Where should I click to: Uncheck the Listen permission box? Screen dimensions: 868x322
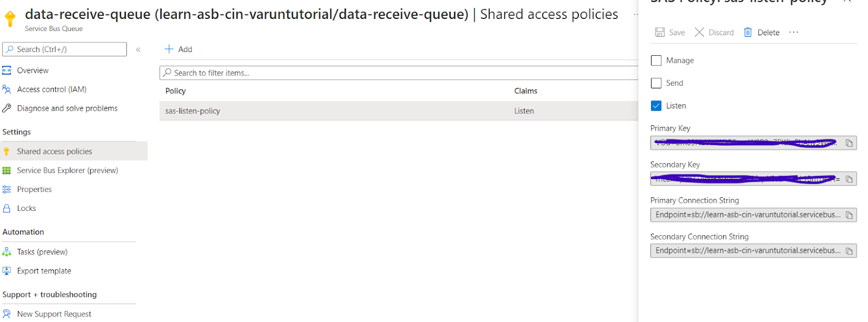pyautogui.click(x=656, y=106)
